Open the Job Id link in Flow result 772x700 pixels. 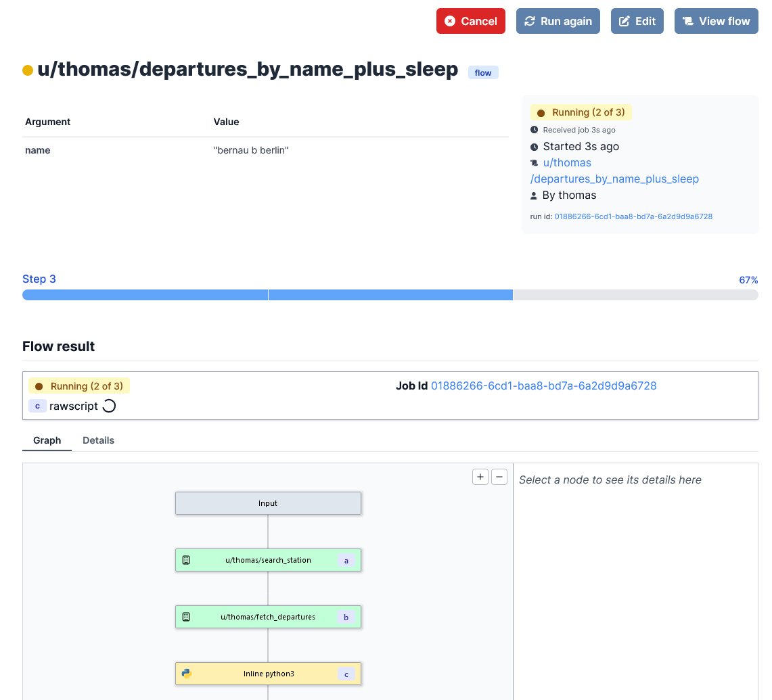point(543,386)
